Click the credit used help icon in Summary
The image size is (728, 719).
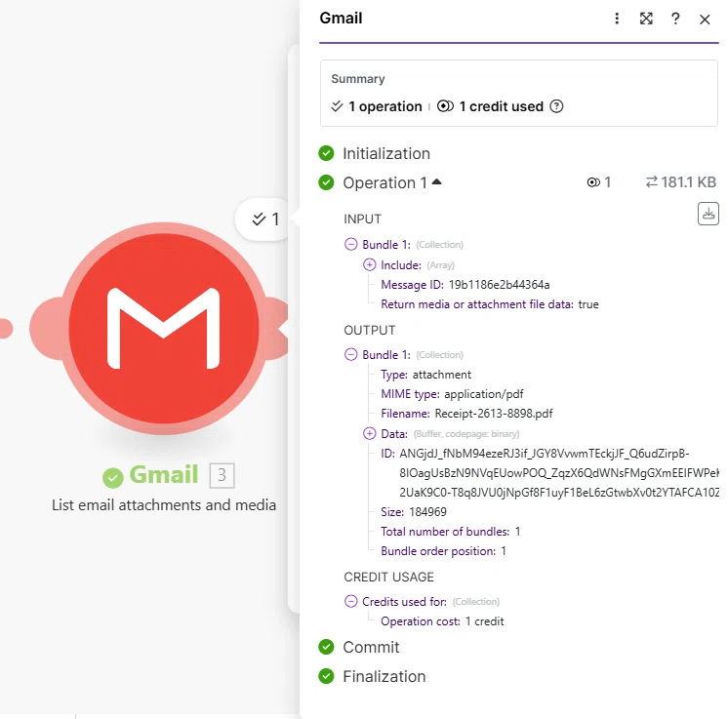pyautogui.click(x=556, y=106)
